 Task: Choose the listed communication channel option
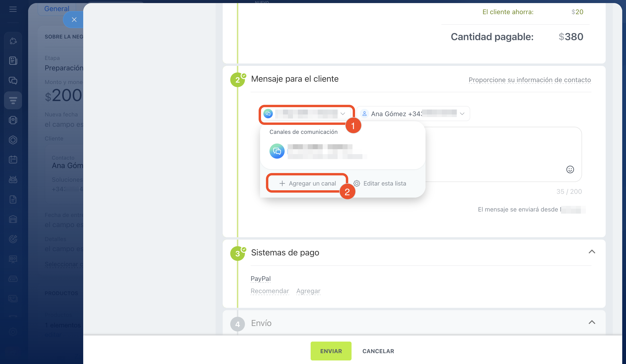(318, 151)
